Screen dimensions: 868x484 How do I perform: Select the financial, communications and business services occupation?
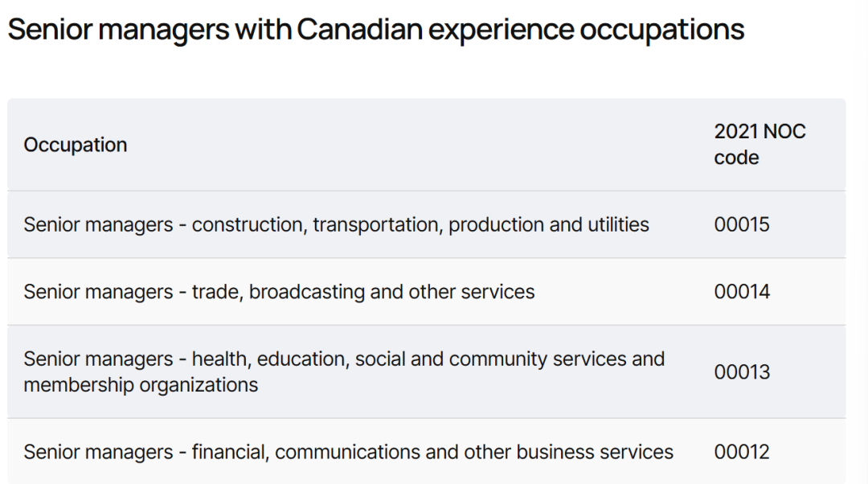coord(348,452)
